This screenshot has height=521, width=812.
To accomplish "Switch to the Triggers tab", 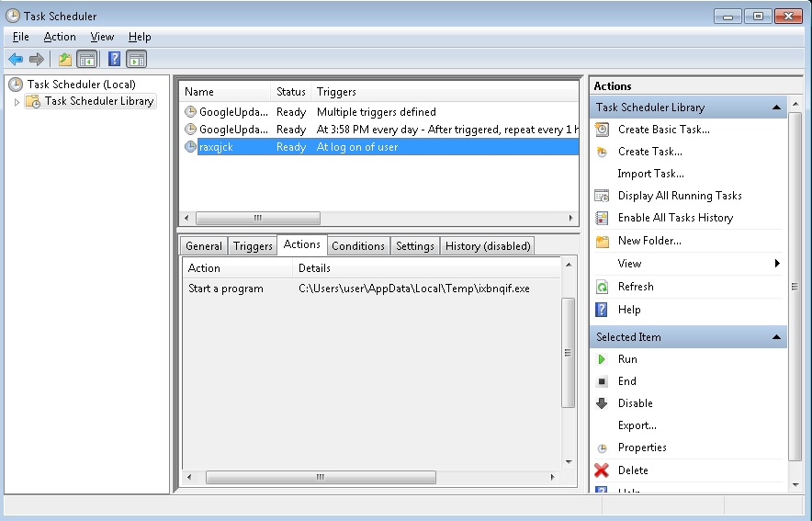I will (x=253, y=246).
